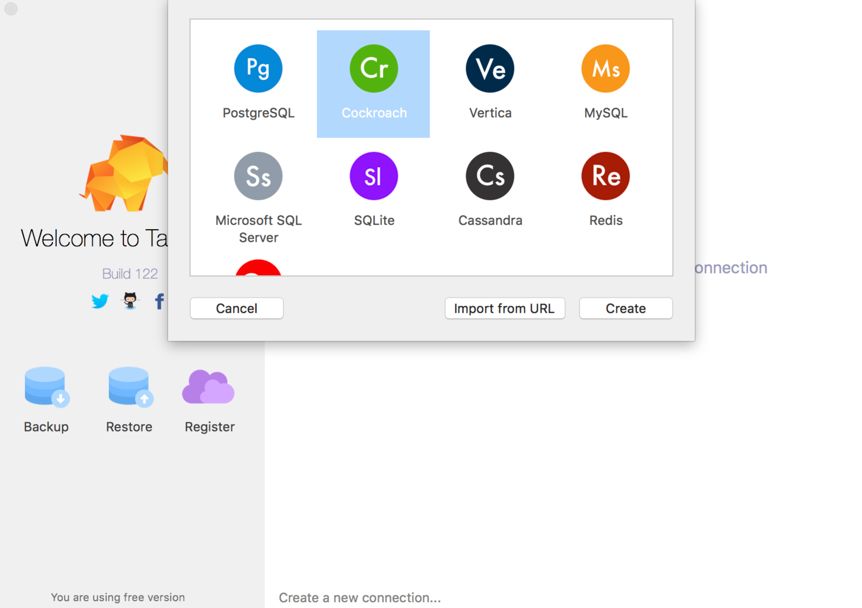Click the Build 122 version text
This screenshot has width=862, height=608.
coord(130,273)
